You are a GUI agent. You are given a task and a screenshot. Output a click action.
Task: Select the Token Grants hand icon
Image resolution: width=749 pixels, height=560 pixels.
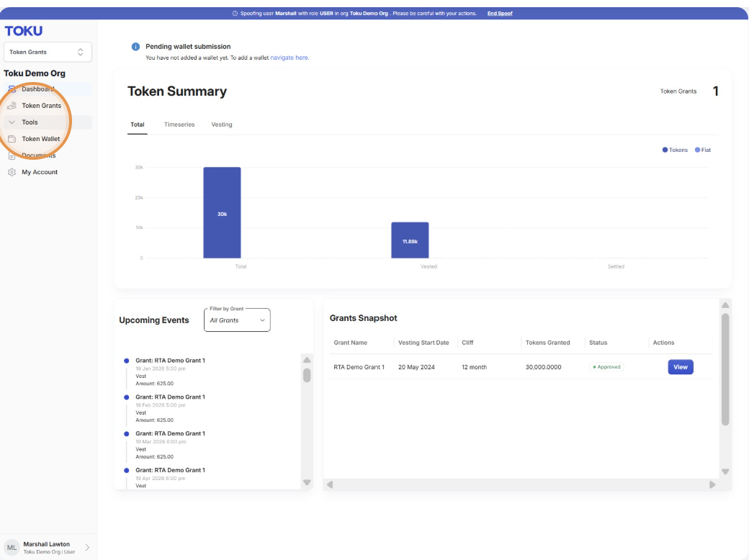pos(12,106)
